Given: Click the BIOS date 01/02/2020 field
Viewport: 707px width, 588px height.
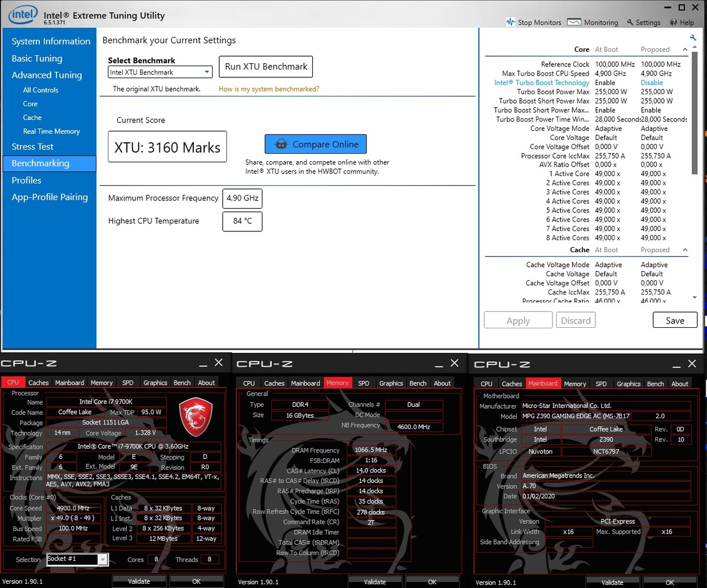Looking at the screenshot, I should [606, 496].
